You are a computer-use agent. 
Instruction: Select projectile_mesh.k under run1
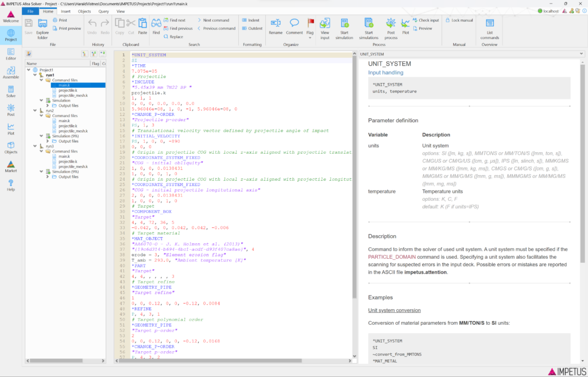tap(73, 96)
